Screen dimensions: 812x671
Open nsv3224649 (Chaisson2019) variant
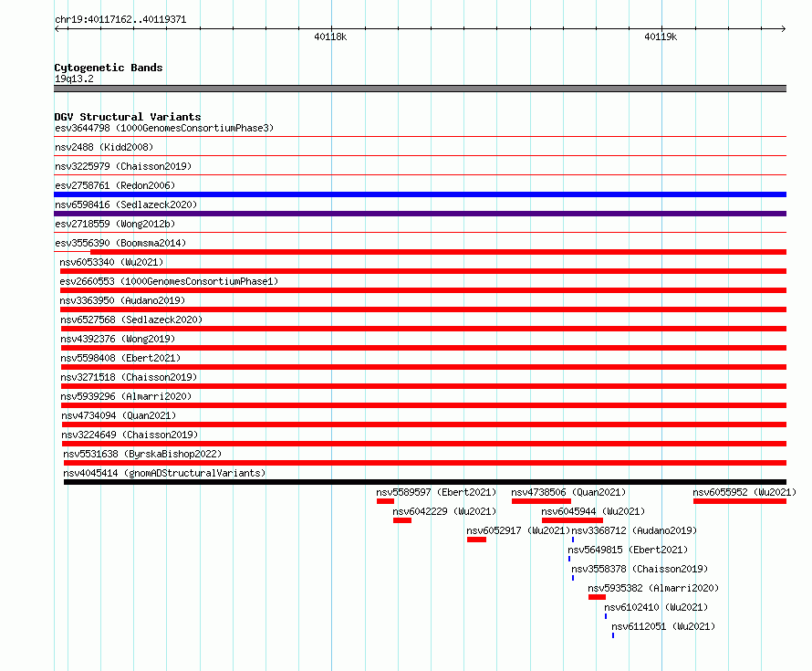(130, 435)
